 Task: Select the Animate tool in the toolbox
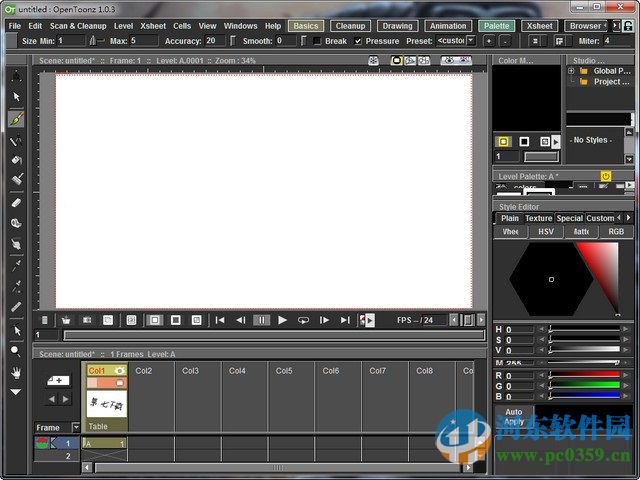16,76
